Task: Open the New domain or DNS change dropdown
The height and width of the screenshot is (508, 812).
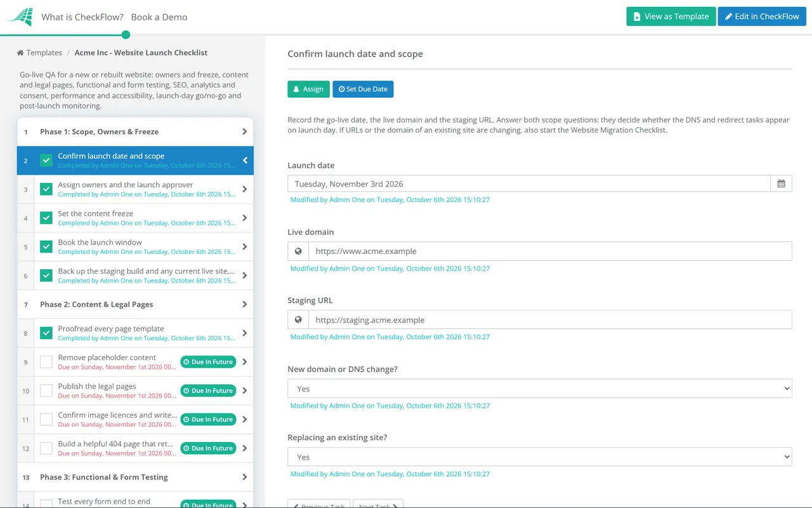Action: [x=540, y=389]
